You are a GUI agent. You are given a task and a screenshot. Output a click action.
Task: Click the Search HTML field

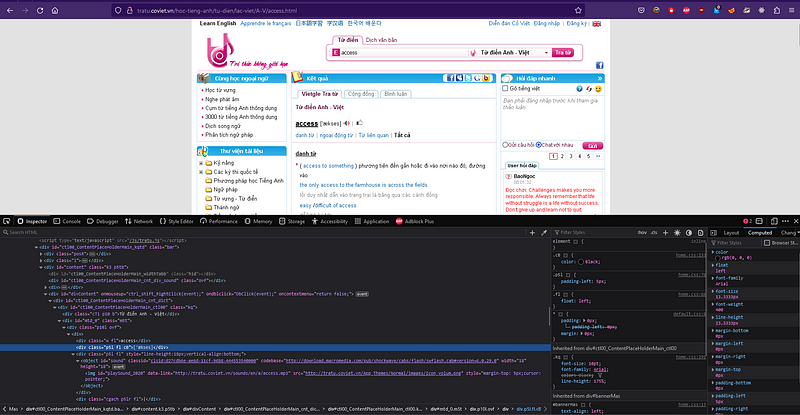pyautogui.click(x=263, y=232)
